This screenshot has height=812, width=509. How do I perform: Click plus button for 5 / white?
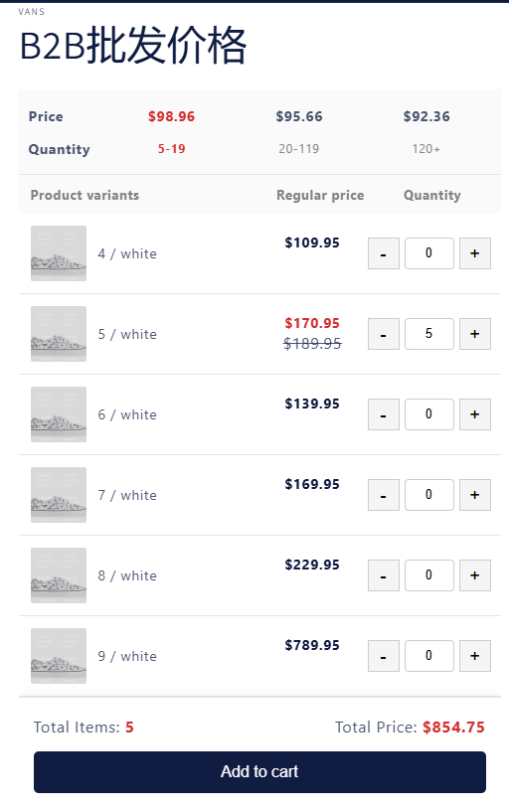point(475,334)
